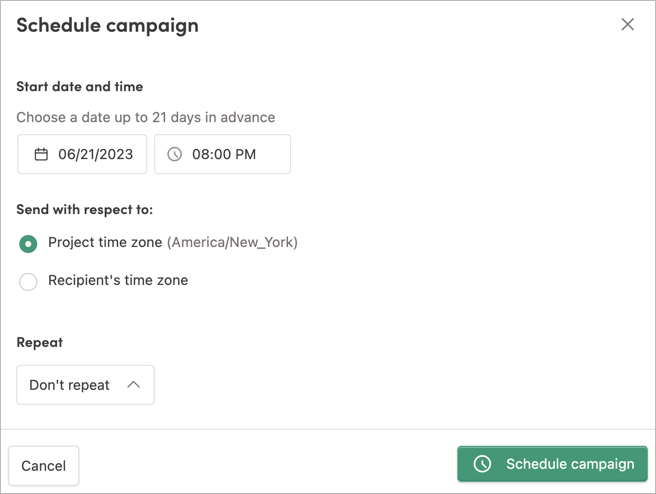The height and width of the screenshot is (494, 656).
Task: Select Project time zone radio button
Action: click(x=28, y=243)
